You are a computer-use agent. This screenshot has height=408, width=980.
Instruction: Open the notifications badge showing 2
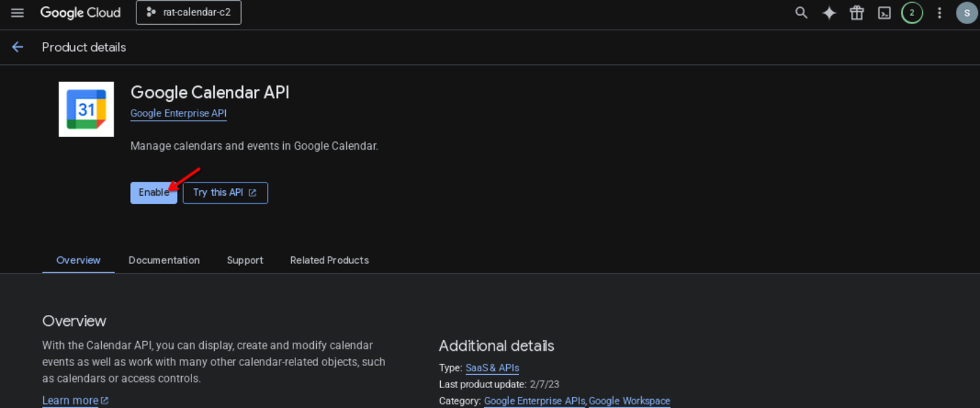point(912,13)
